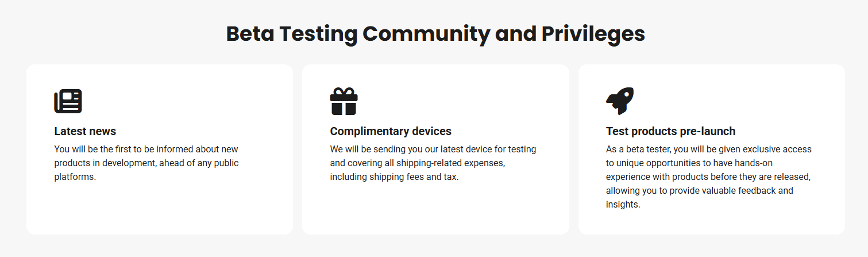Click the Beta Testing Community and Privileges title
The width and height of the screenshot is (868, 257).
435,34
